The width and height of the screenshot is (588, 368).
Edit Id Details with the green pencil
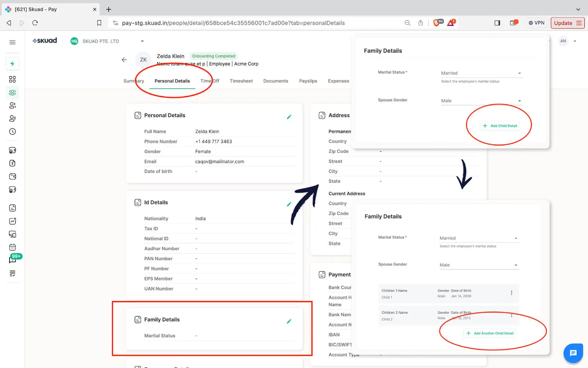click(289, 204)
